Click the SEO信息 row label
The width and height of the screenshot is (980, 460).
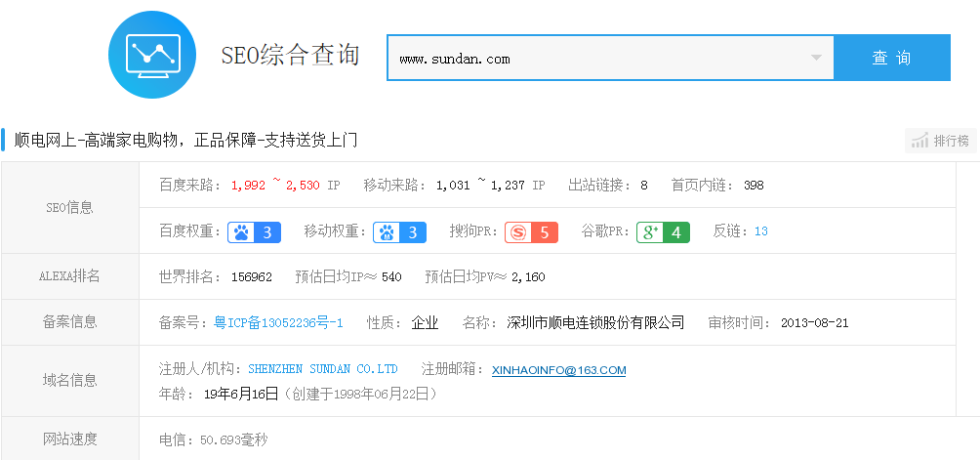point(69,208)
